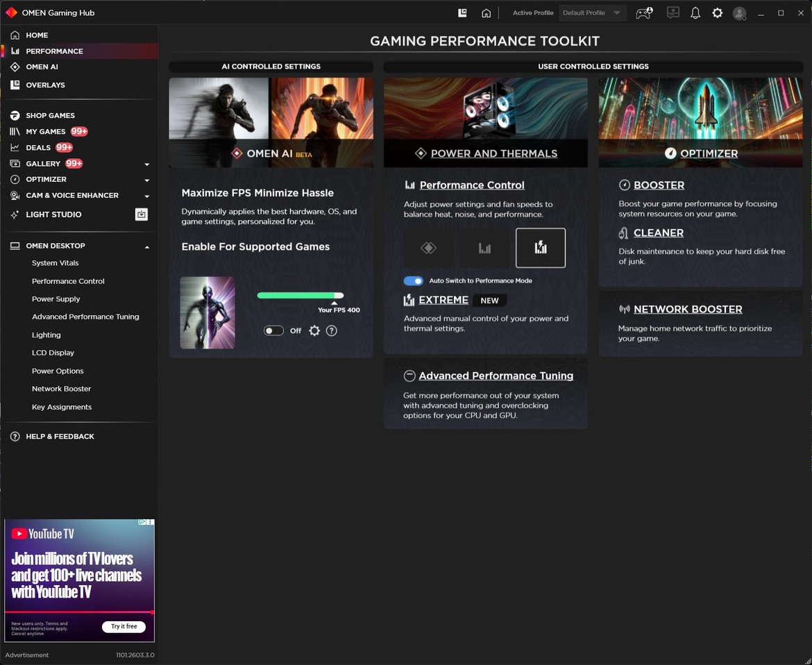812x665 pixels.
Task: Open the Active Profile dropdown
Action: click(x=593, y=13)
